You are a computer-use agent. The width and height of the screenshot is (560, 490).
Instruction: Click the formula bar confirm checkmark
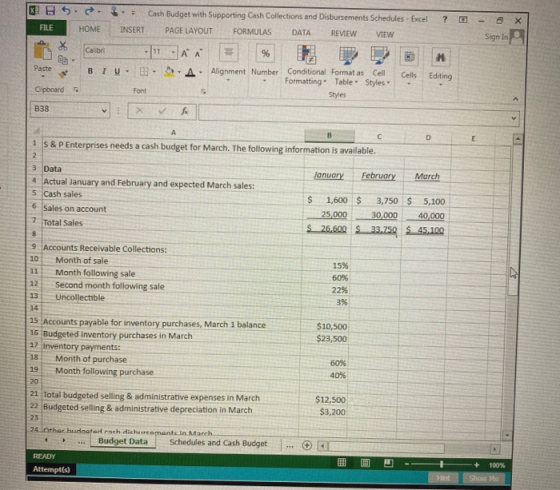162,111
